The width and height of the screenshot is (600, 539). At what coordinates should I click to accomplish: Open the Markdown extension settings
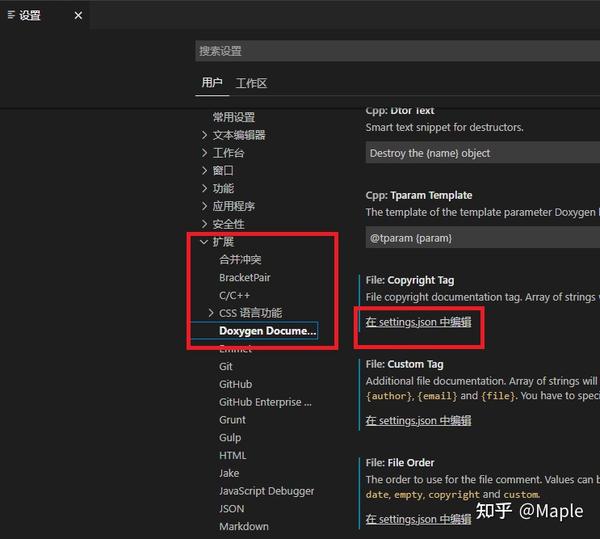click(244, 526)
